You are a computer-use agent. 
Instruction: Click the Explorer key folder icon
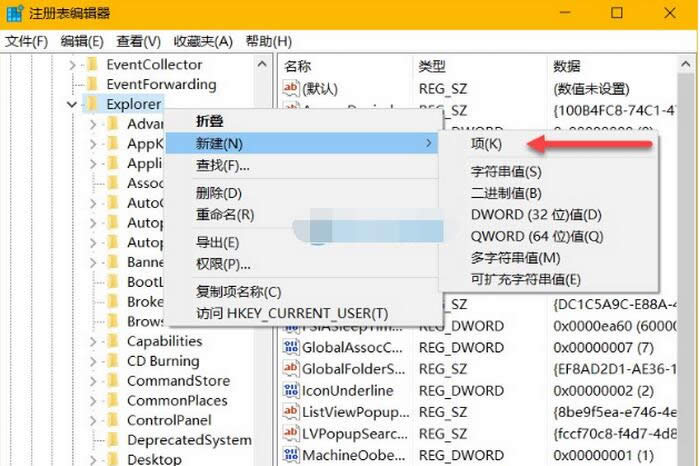click(x=92, y=103)
